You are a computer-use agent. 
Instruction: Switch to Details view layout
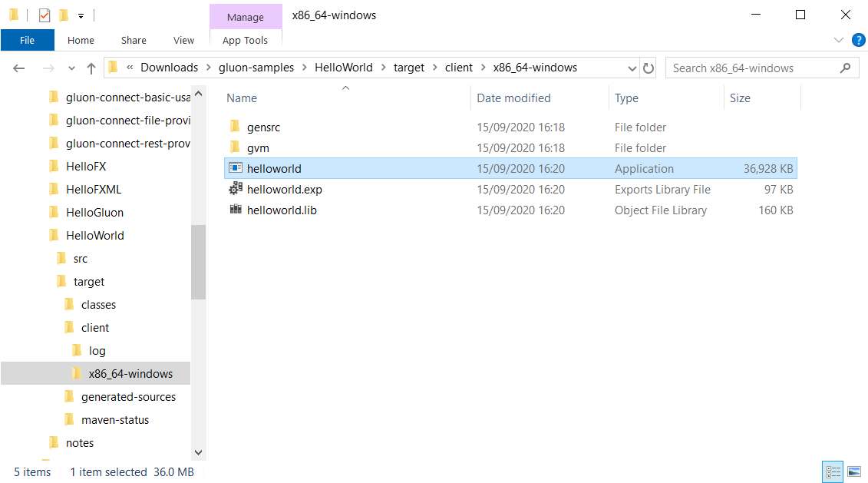point(833,472)
